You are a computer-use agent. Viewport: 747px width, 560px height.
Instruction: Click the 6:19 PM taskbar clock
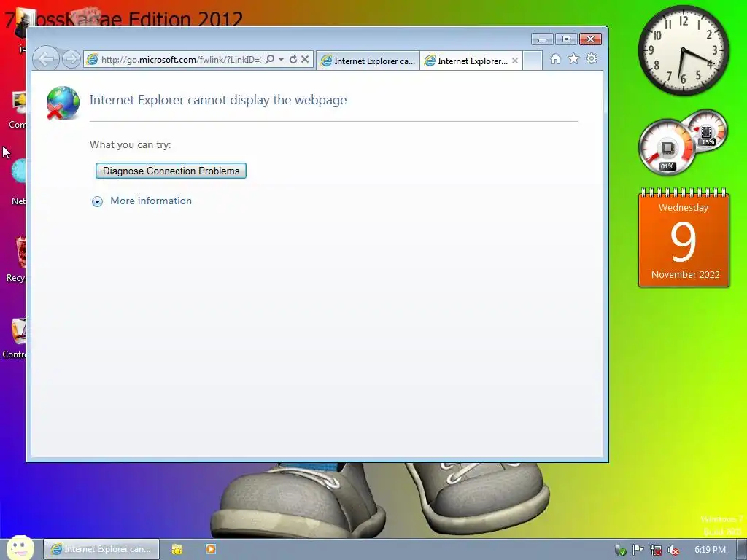pos(710,550)
